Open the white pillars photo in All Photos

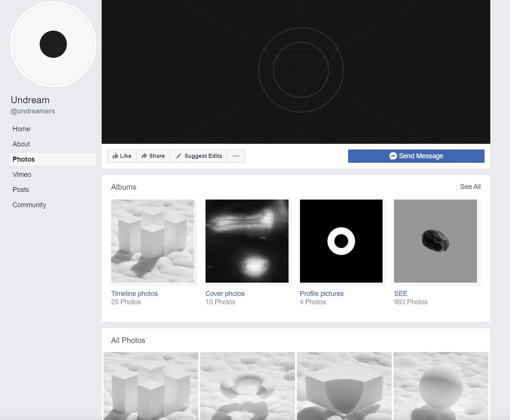(151, 386)
